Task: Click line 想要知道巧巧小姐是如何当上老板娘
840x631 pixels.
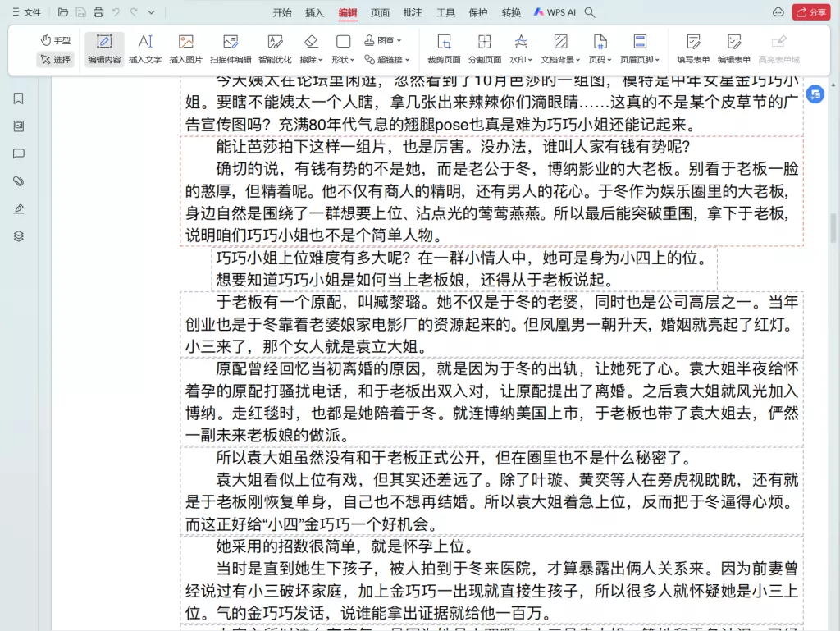Action: 414,280
